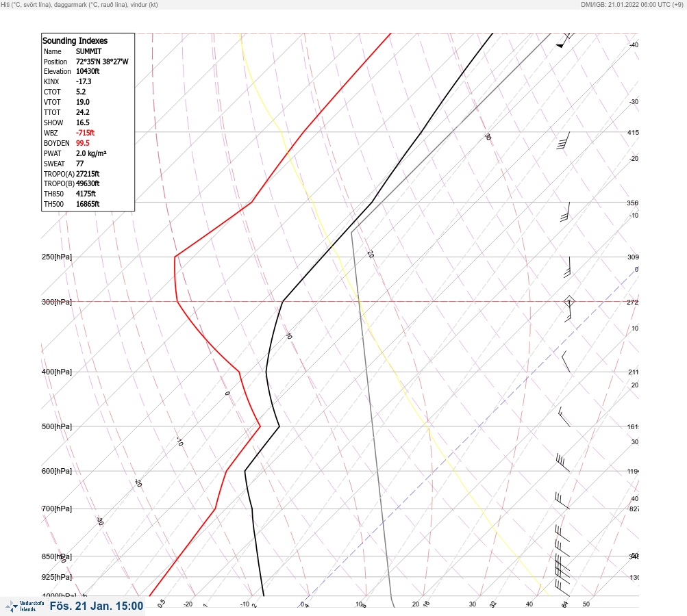
Task: Click the VTOT value 19.0
Action: click(x=83, y=102)
